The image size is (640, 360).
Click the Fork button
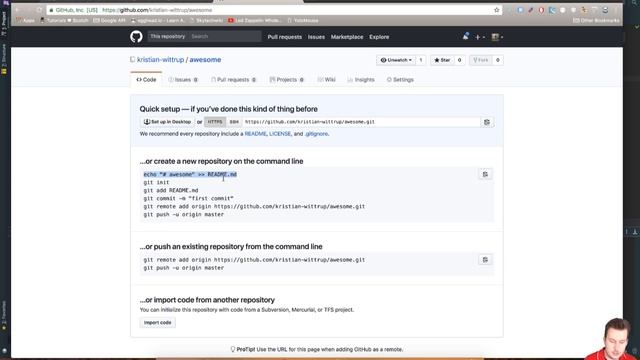pos(481,60)
